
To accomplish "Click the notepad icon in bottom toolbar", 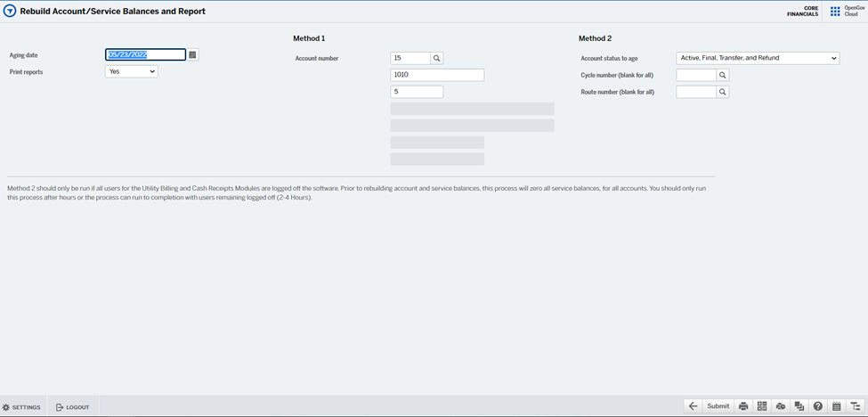I will tap(837, 406).
